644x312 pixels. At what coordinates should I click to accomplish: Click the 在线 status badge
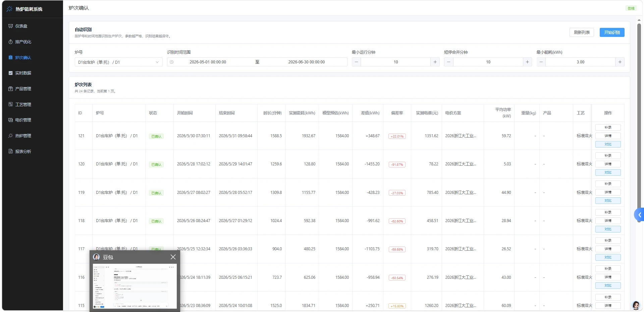point(631,8)
